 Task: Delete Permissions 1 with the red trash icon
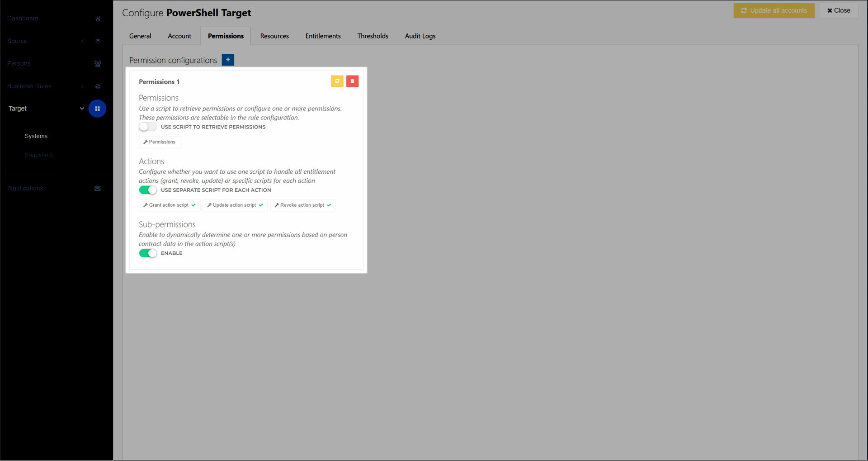353,81
